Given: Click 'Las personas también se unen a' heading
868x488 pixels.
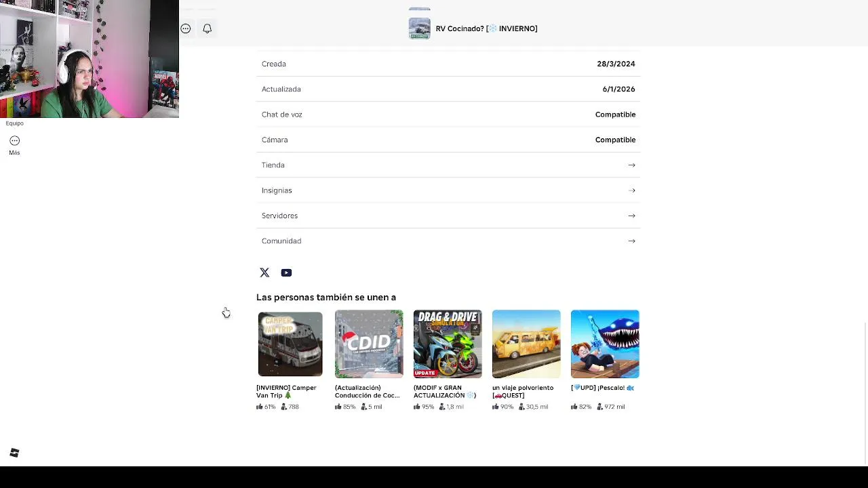Looking at the screenshot, I should 326,297.
